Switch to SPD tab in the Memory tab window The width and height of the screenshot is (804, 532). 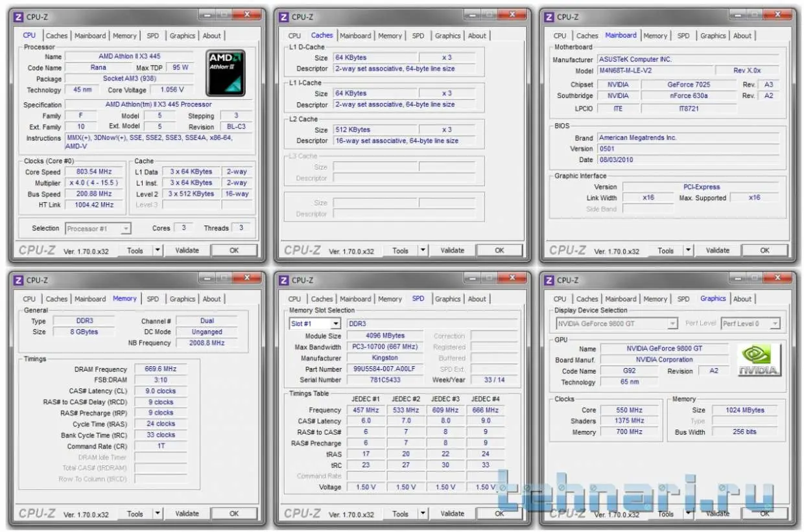(152, 299)
